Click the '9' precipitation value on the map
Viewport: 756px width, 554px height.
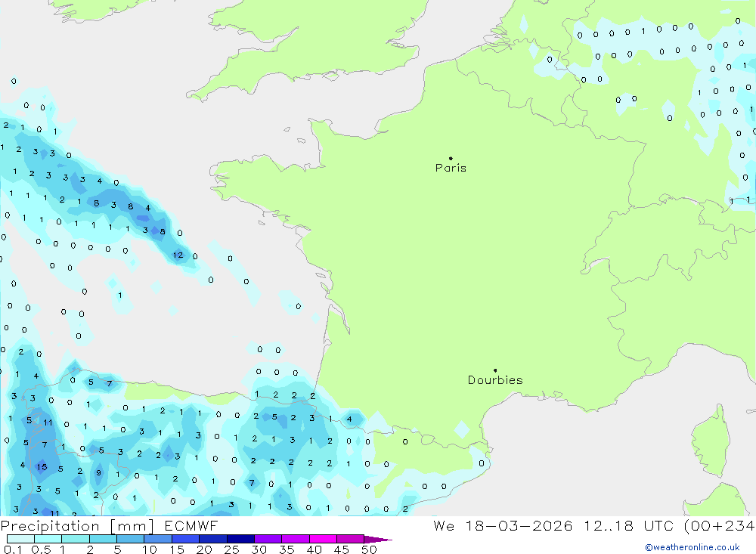[x=98, y=472]
